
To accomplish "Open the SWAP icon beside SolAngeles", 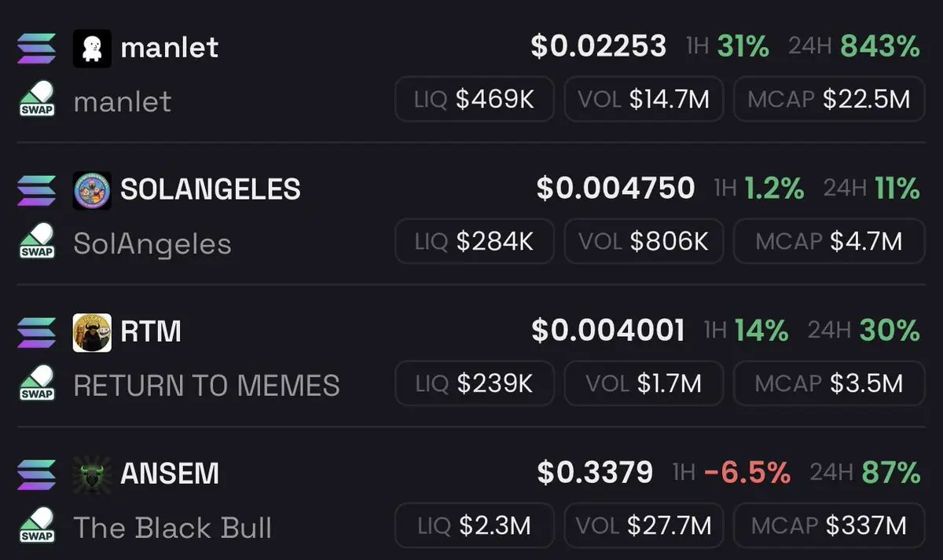I will coord(37,240).
